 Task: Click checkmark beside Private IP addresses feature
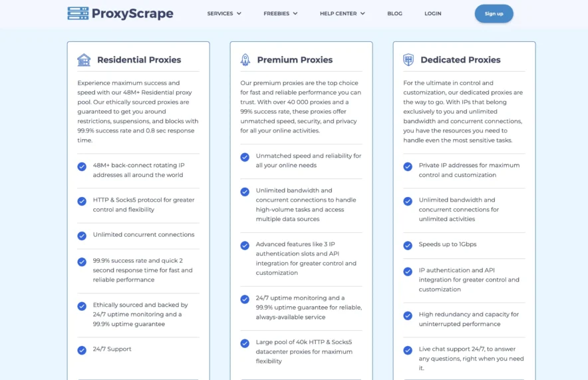[x=408, y=166]
